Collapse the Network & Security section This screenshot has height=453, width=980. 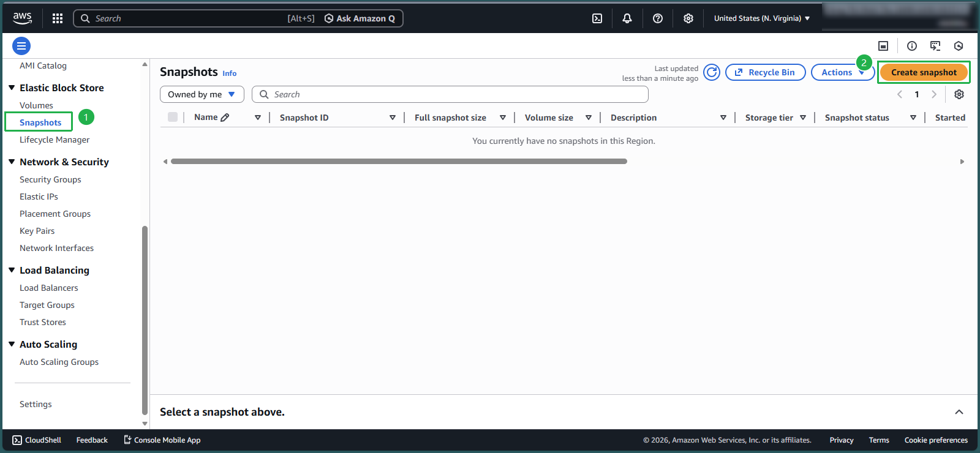point(12,162)
